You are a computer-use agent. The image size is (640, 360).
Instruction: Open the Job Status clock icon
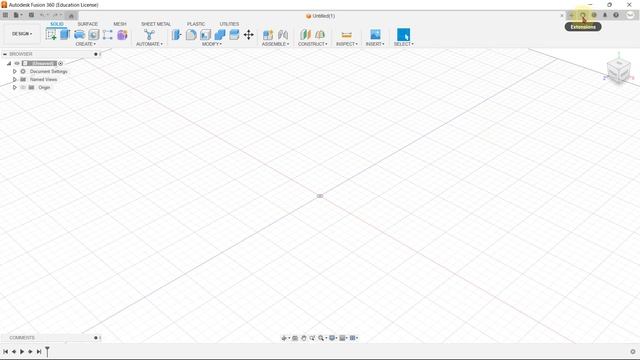[594, 15]
